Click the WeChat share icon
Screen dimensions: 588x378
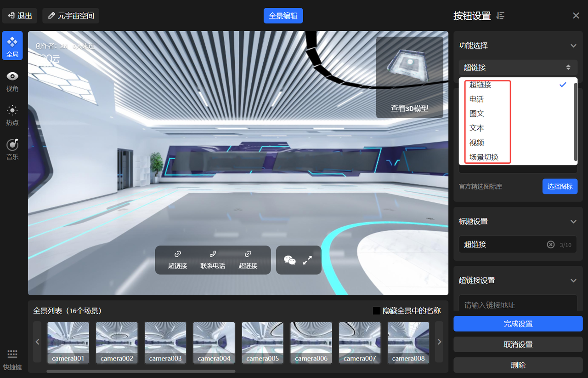(x=290, y=260)
